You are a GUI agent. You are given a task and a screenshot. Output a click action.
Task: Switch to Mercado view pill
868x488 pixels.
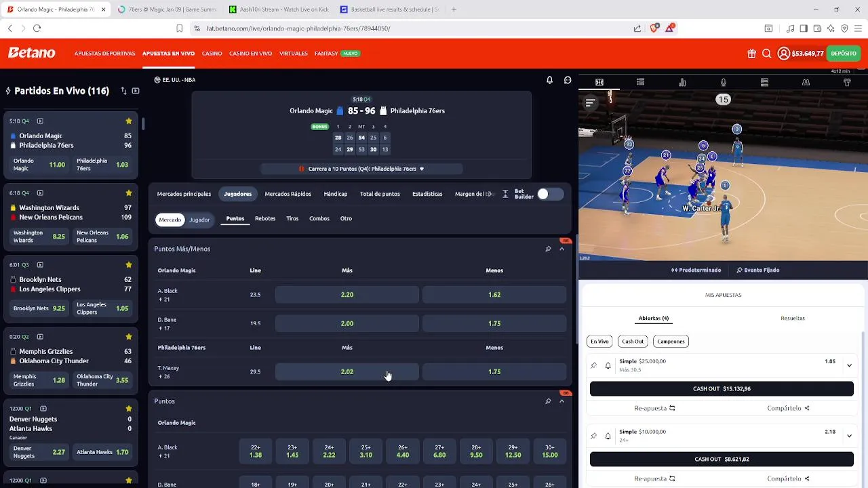tap(170, 220)
